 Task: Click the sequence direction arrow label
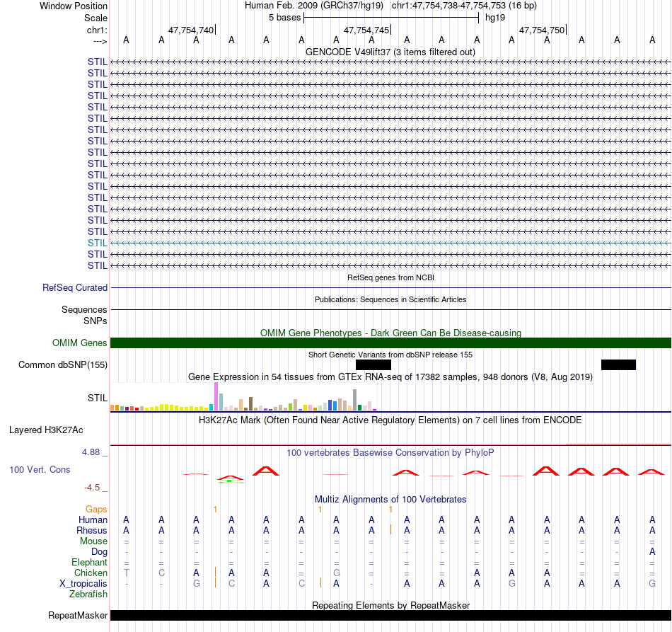[100, 41]
